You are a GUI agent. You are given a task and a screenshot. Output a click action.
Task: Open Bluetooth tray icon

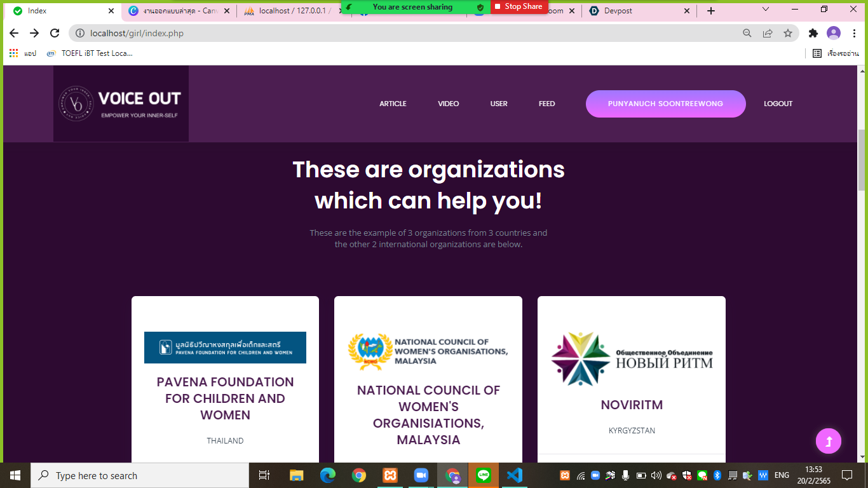coord(717,475)
